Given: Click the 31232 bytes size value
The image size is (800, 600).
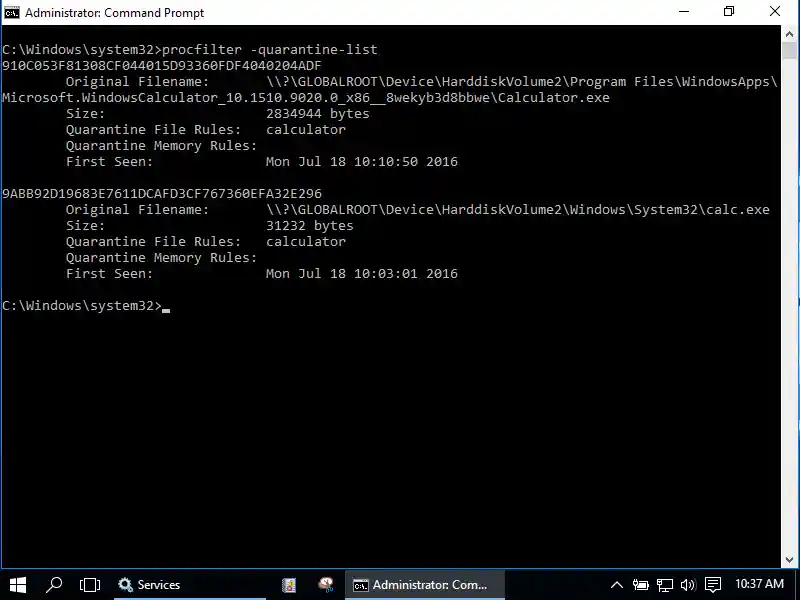Looking at the screenshot, I should click(309, 226).
